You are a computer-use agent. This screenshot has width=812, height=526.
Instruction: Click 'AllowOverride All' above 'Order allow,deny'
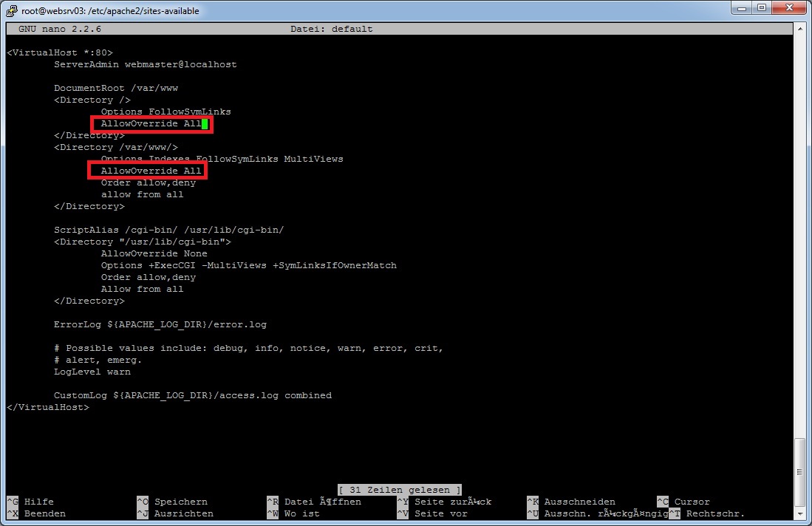151,171
